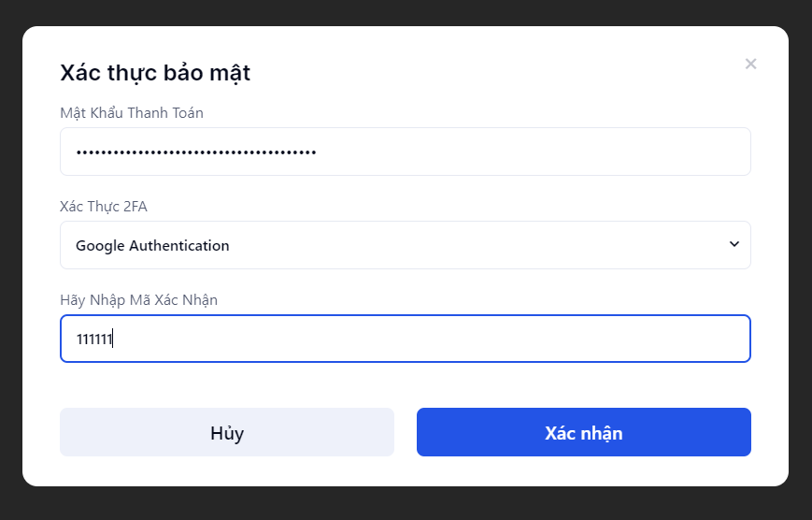Click the Xác Thực 2FA label
Image resolution: width=812 pixels, height=520 pixels.
(x=104, y=207)
